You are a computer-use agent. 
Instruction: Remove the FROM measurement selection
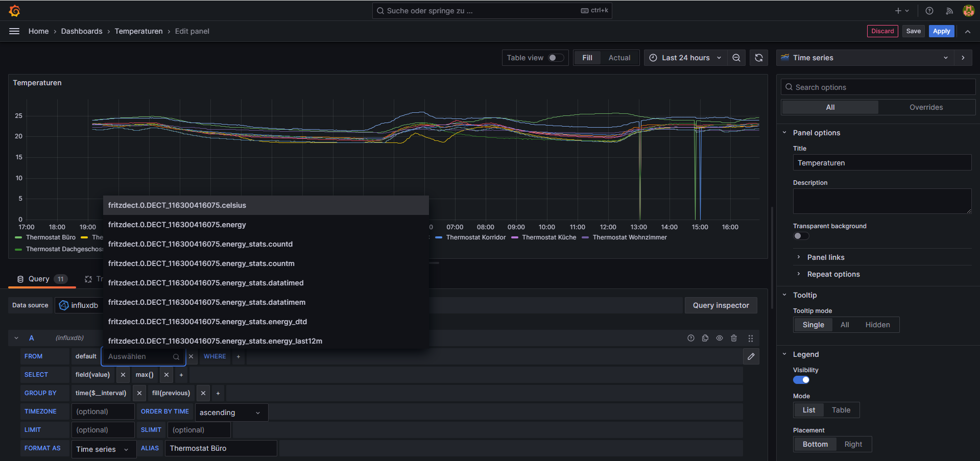tap(191, 356)
